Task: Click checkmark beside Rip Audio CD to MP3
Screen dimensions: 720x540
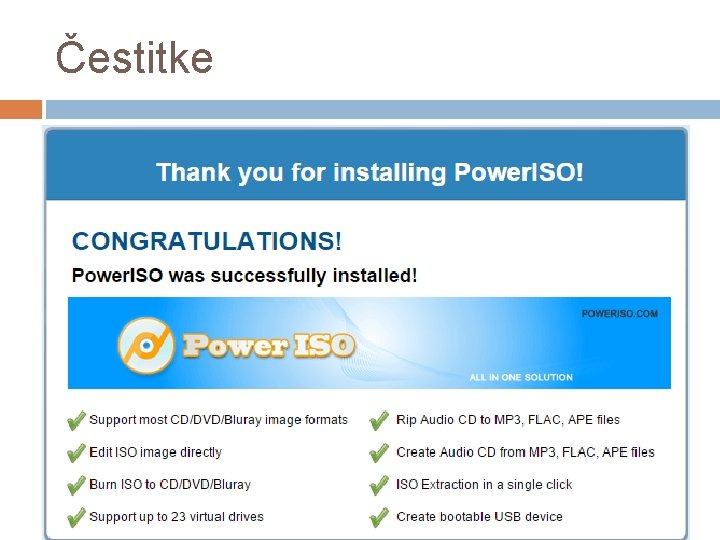Action: pos(379,420)
